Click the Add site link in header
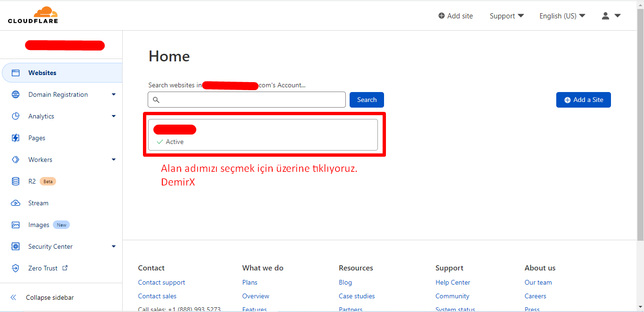 [455, 16]
